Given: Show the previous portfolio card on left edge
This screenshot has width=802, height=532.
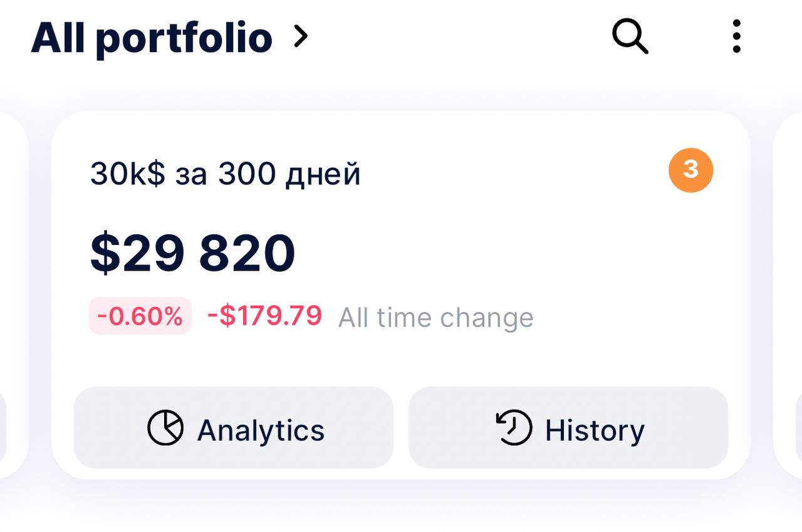Looking at the screenshot, I should click(x=14, y=295).
